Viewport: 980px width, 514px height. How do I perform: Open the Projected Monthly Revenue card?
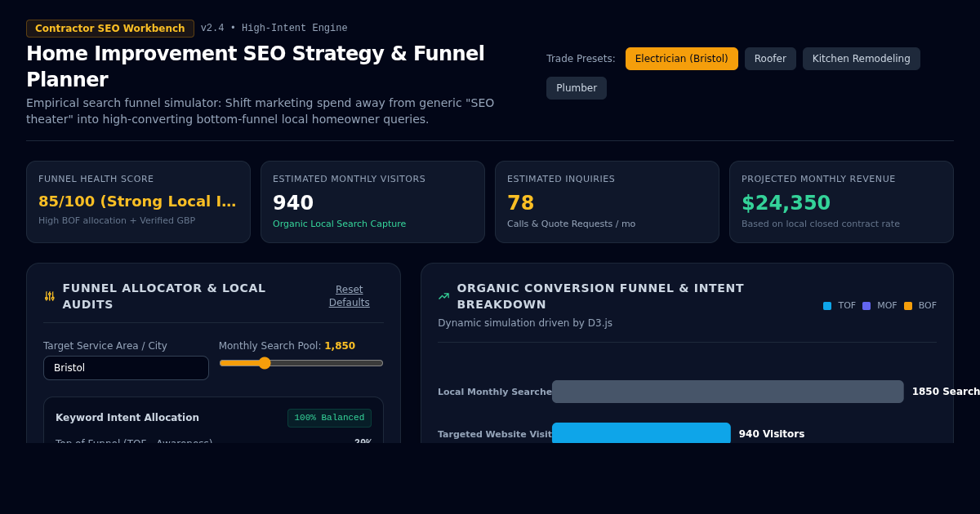pyautogui.click(x=841, y=202)
